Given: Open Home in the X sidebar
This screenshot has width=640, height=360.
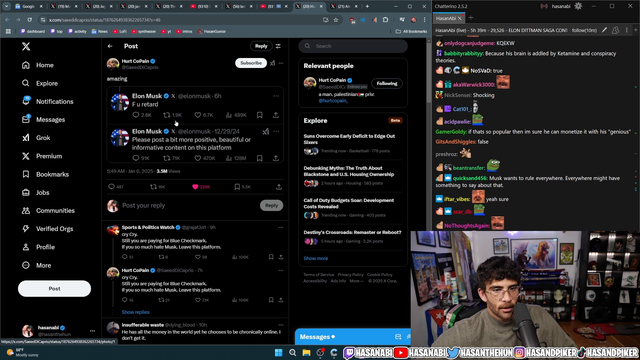Looking at the screenshot, I should click(38, 65).
